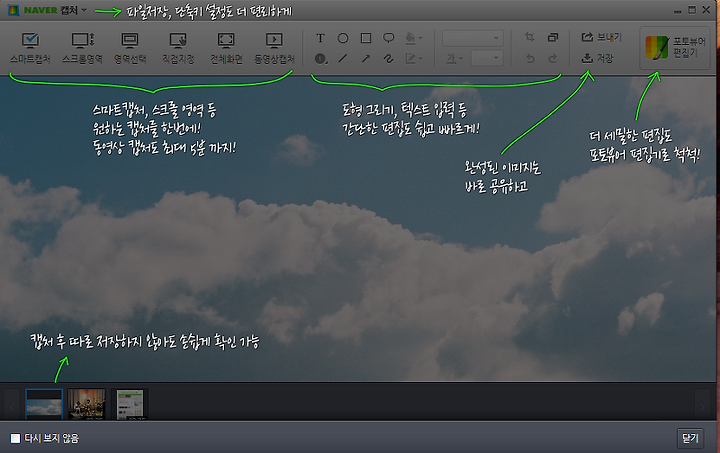Image resolution: width=720 pixels, height=453 pixels.
Task: Start a 스마트캡처 smart capture
Action: point(30,48)
